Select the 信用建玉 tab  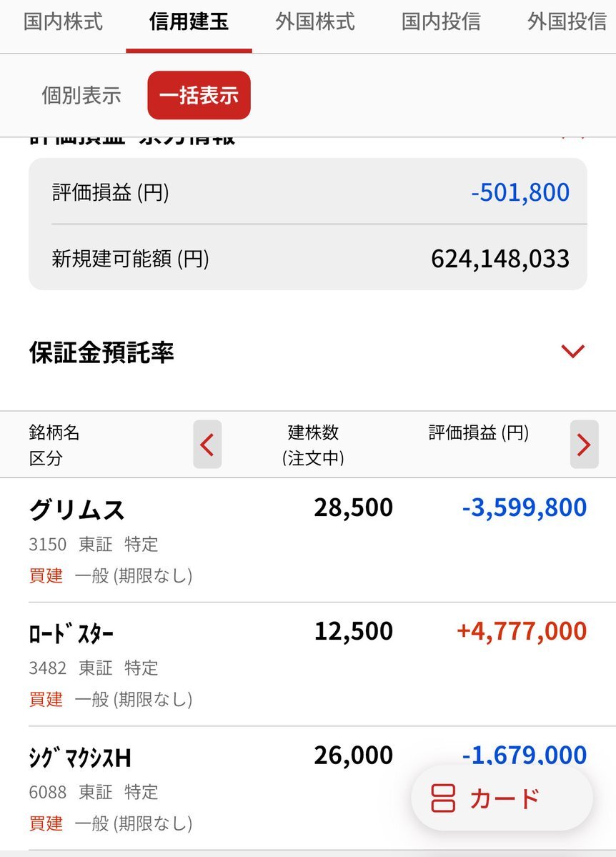click(x=189, y=21)
